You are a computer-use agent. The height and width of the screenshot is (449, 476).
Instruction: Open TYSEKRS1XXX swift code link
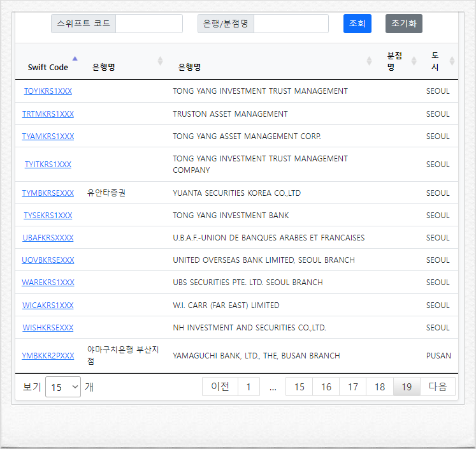pos(48,216)
